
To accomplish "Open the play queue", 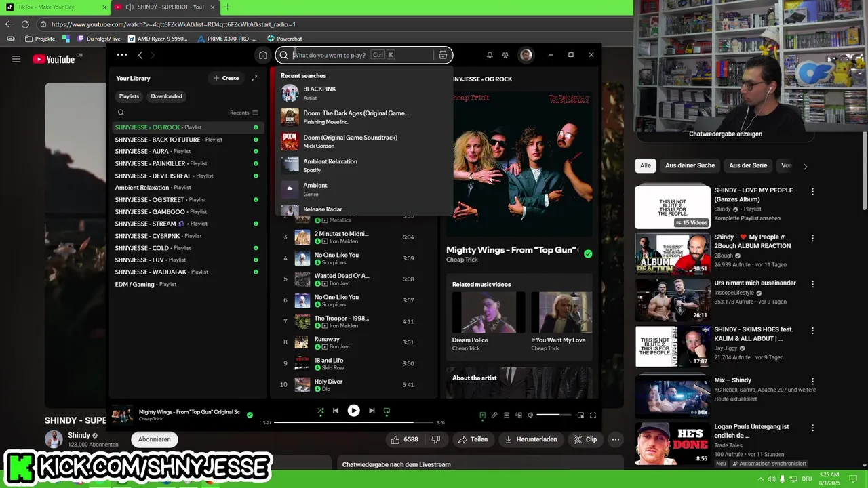I will click(x=507, y=415).
